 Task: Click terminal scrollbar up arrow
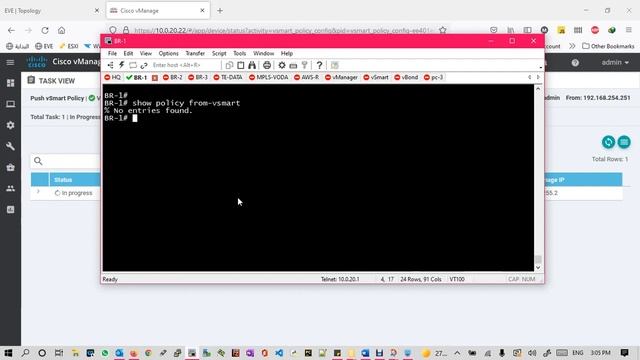(x=538, y=89)
